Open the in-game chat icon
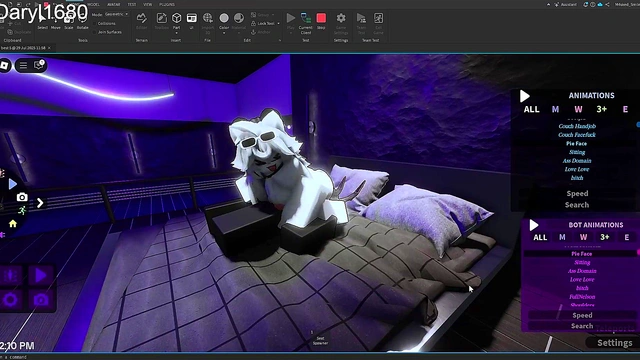This screenshot has height=360, width=640. tap(39, 65)
